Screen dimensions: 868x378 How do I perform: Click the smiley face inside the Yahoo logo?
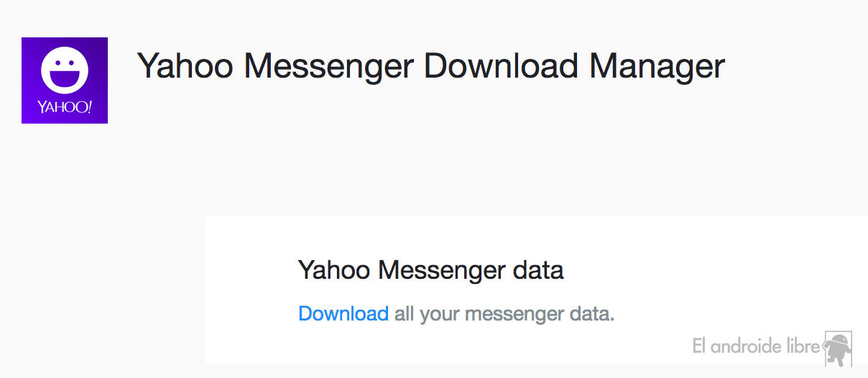65,70
